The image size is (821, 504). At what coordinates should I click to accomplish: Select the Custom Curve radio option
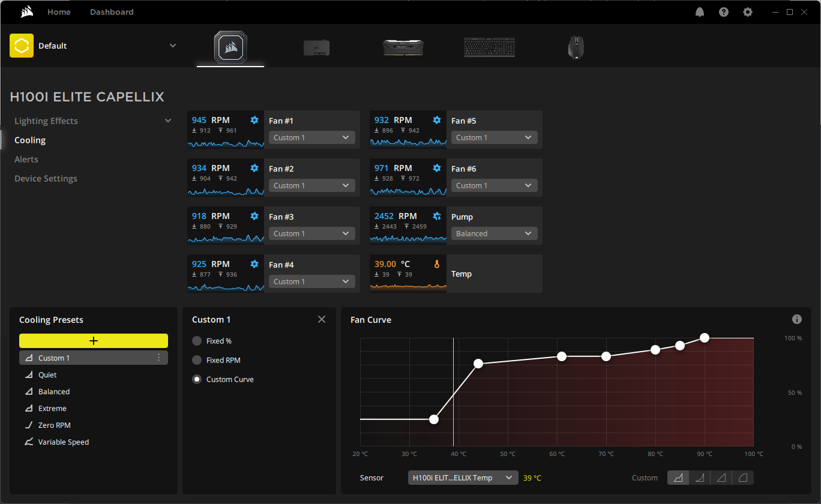[197, 379]
